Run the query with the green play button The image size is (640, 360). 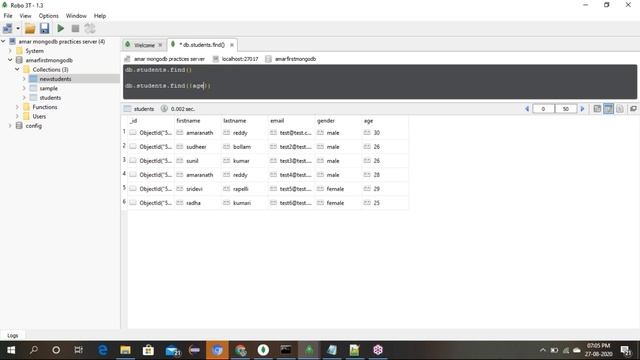click(x=61, y=28)
